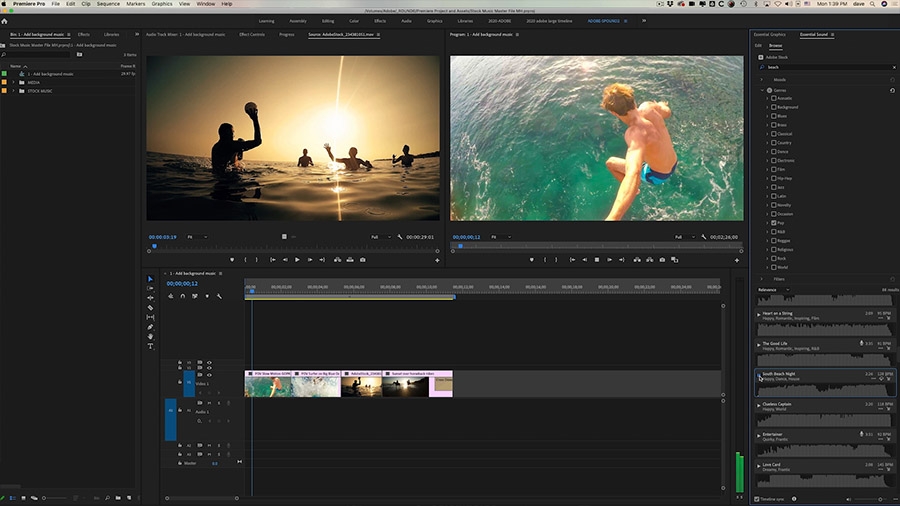Expand the Moods filter section
Image resolution: width=900 pixels, height=506 pixels.
(x=762, y=80)
